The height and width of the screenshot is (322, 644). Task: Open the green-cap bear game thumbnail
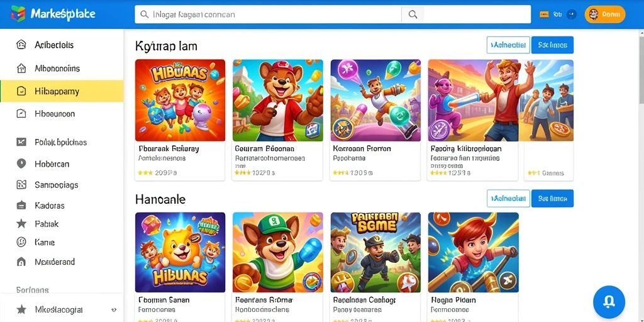[x=277, y=252]
